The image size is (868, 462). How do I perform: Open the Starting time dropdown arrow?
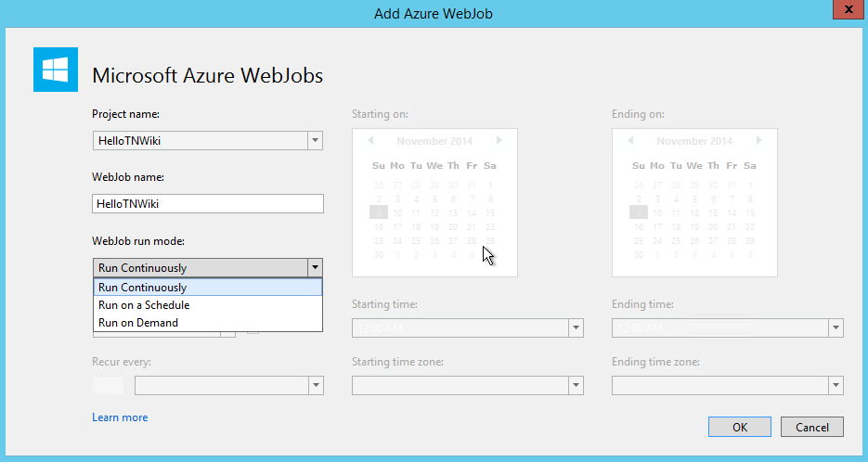pos(576,328)
